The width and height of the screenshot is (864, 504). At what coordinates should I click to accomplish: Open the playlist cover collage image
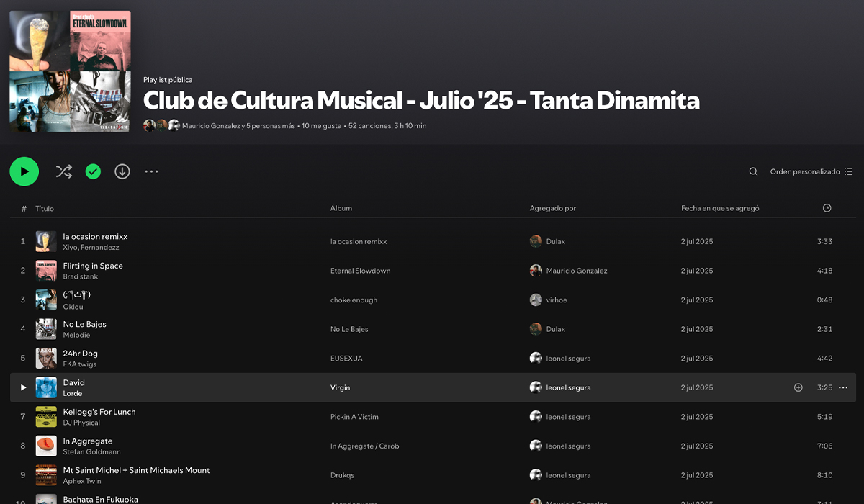pos(71,71)
